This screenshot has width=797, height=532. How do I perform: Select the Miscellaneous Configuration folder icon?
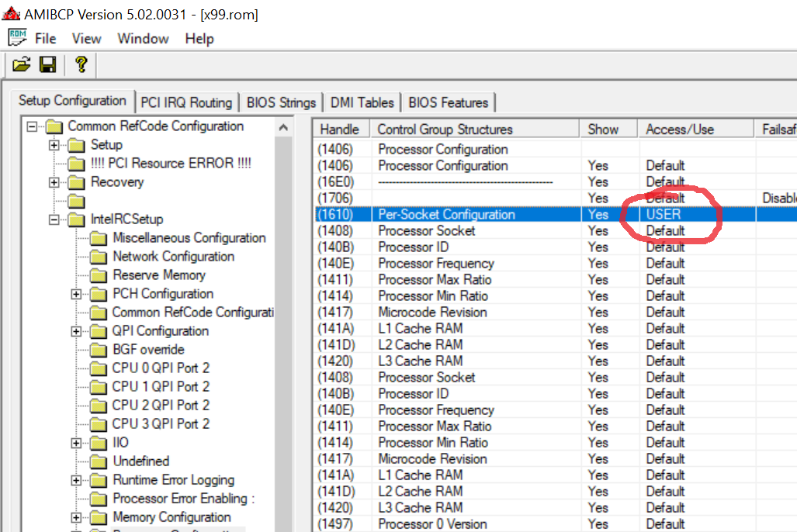tap(98, 238)
